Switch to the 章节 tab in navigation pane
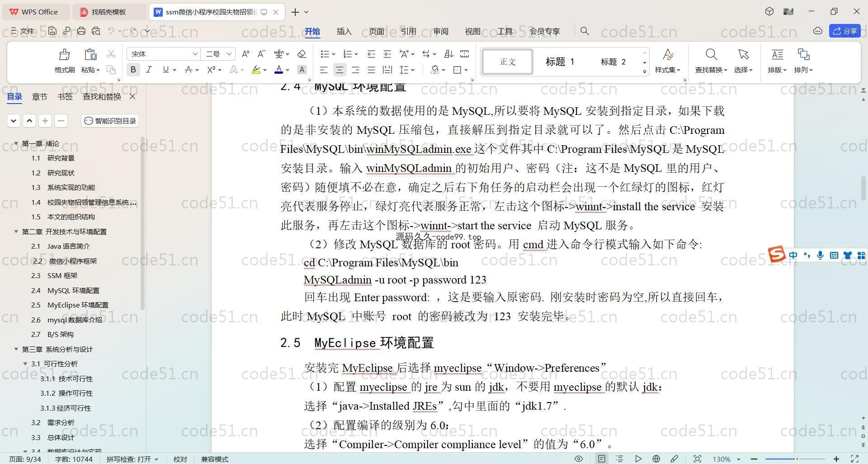The image size is (868, 464). 39,96
